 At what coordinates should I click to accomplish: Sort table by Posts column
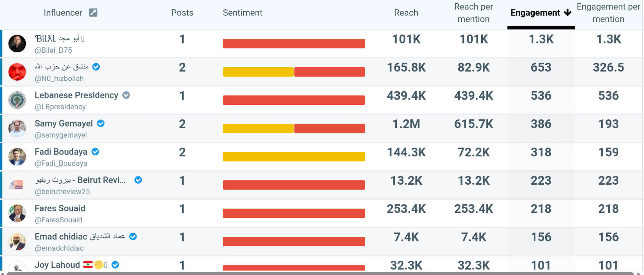click(182, 13)
